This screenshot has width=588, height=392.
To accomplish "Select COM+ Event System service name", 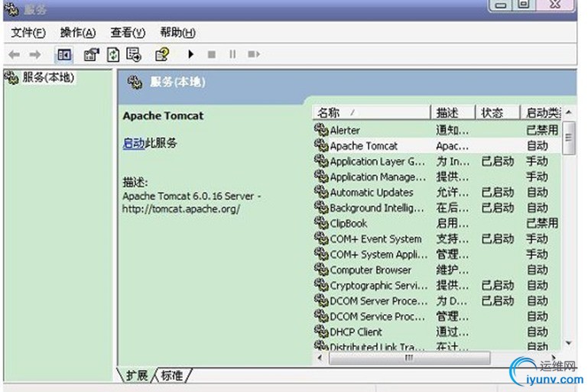I will tap(375, 238).
